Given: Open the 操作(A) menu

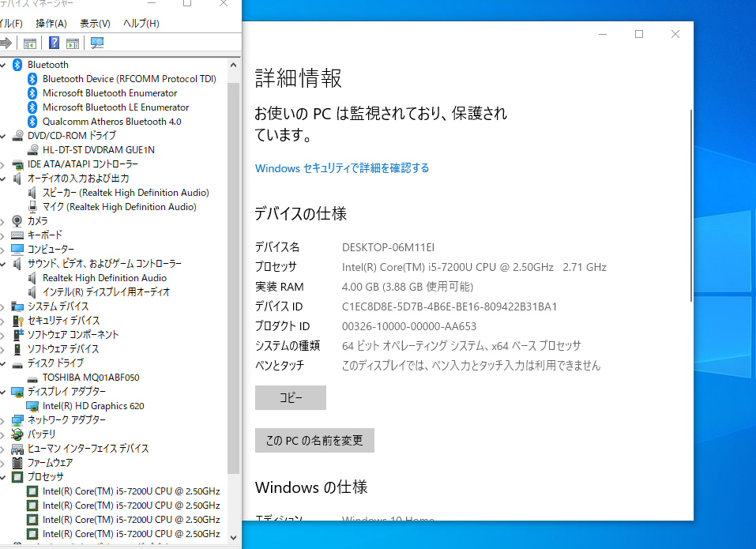Looking at the screenshot, I should [51, 23].
